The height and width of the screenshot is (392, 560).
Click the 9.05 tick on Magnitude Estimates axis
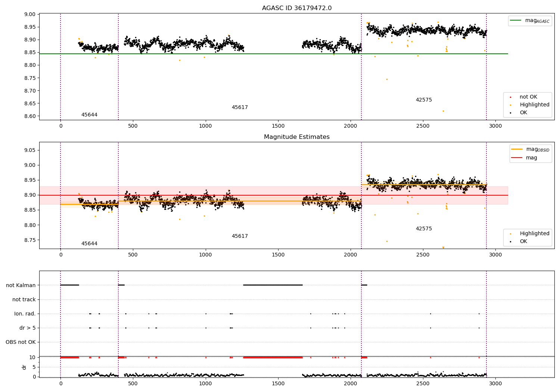(30, 150)
